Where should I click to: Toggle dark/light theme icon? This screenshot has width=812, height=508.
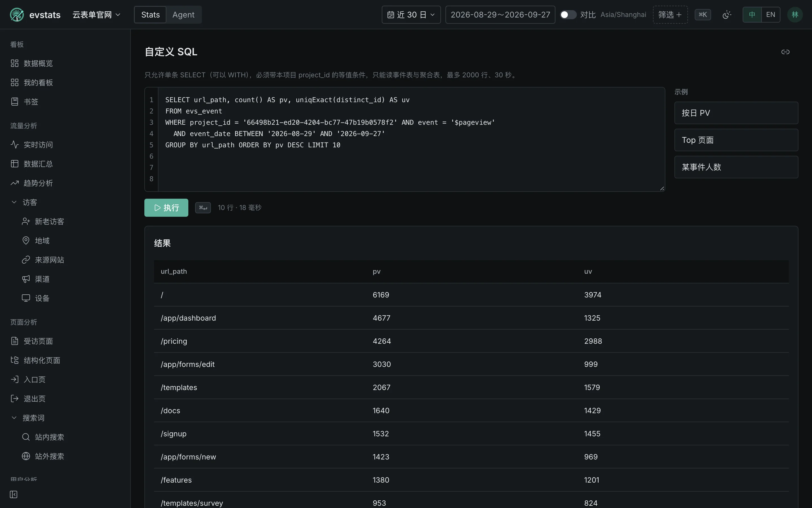727,15
